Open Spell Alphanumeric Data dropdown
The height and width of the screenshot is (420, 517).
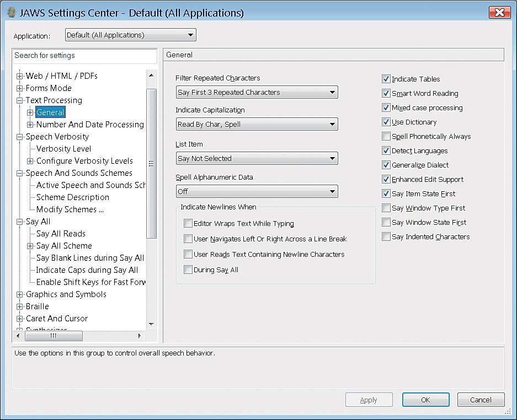click(x=257, y=191)
